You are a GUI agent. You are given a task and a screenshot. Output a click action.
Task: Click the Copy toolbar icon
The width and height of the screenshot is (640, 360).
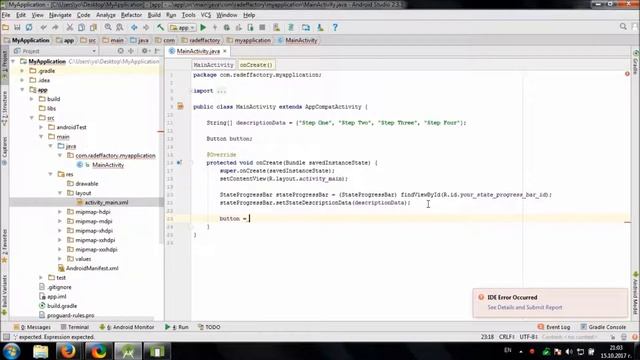[82, 27]
